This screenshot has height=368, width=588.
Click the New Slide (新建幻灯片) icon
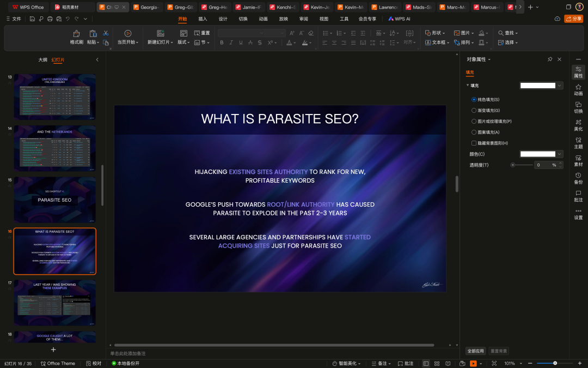[x=161, y=33]
